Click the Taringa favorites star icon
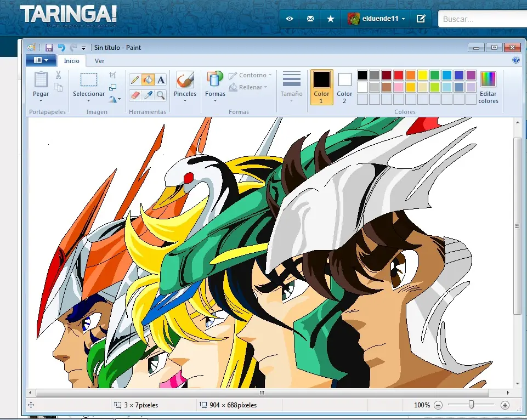 click(x=331, y=19)
